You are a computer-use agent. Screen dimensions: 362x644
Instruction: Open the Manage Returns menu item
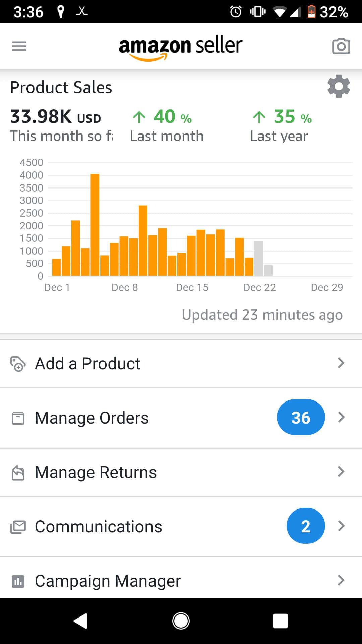[x=96, y=472]
